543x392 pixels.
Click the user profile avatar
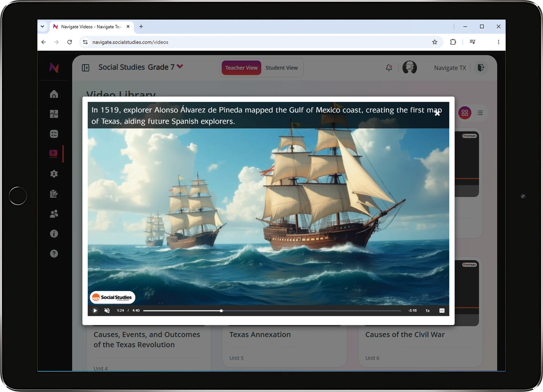click(x=409, y=67)
